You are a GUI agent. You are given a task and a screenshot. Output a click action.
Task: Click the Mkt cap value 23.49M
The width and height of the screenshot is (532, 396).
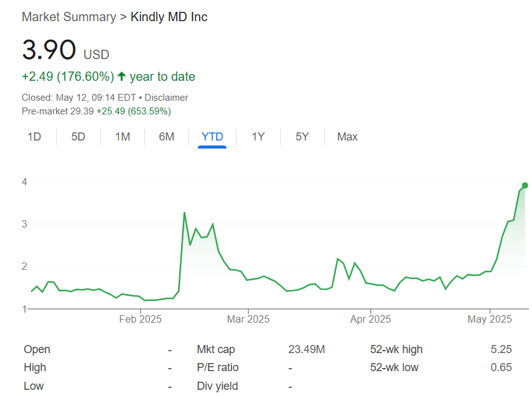tap(306, 349)
